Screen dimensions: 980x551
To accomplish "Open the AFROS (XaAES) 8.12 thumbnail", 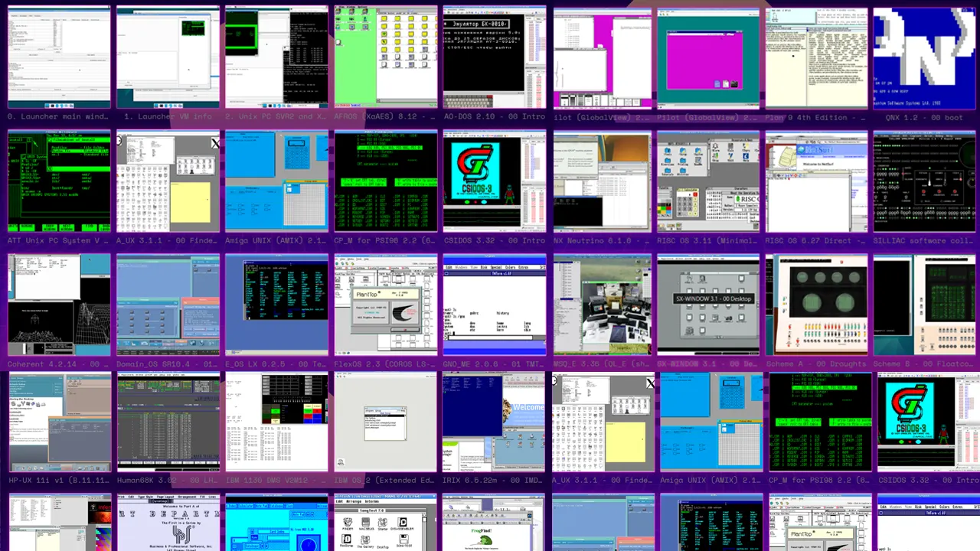I will point(386,57).
